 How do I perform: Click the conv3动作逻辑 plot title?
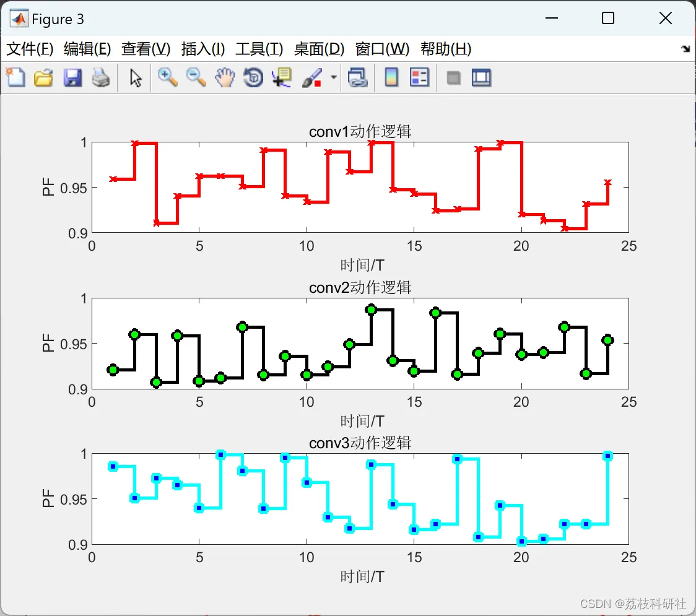(360, 443)
